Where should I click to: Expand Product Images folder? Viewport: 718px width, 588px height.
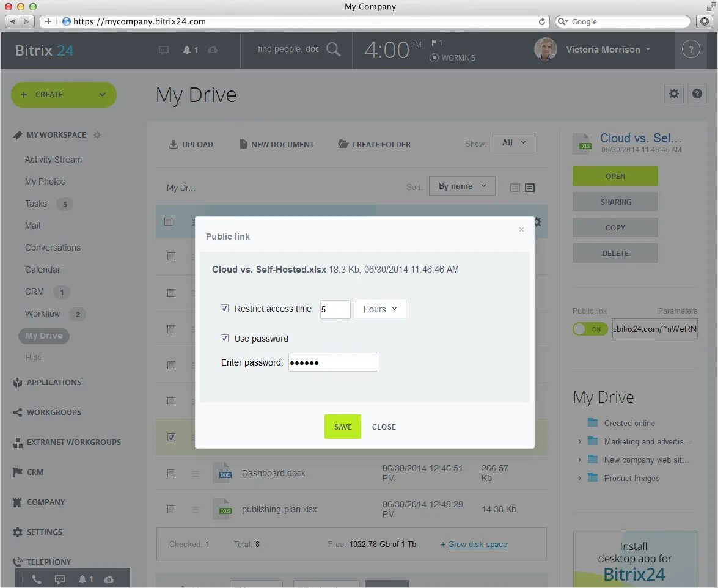pos(579,478)
